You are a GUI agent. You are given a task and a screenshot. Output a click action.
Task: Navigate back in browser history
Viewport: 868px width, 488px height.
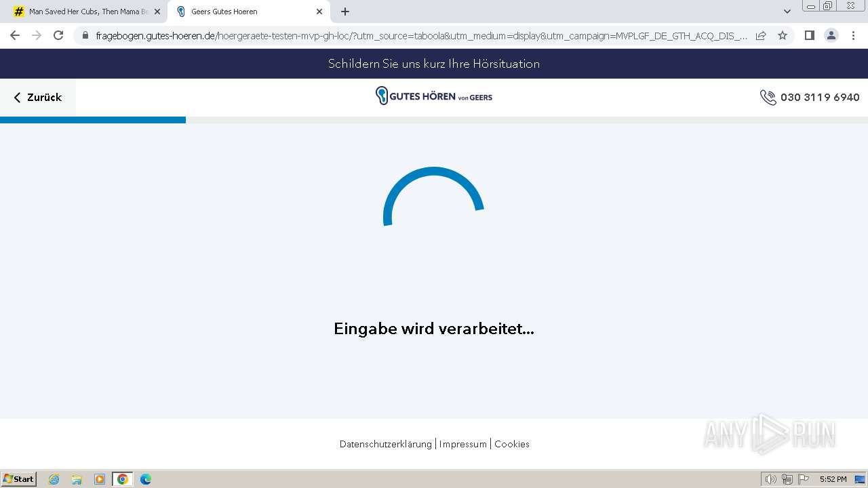coord(15,35)
